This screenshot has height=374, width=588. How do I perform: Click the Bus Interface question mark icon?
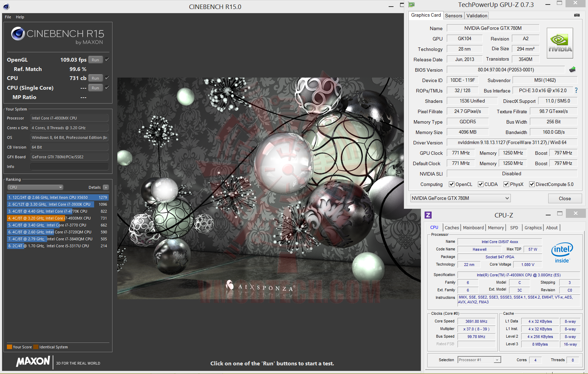click(x=576, y=90)
